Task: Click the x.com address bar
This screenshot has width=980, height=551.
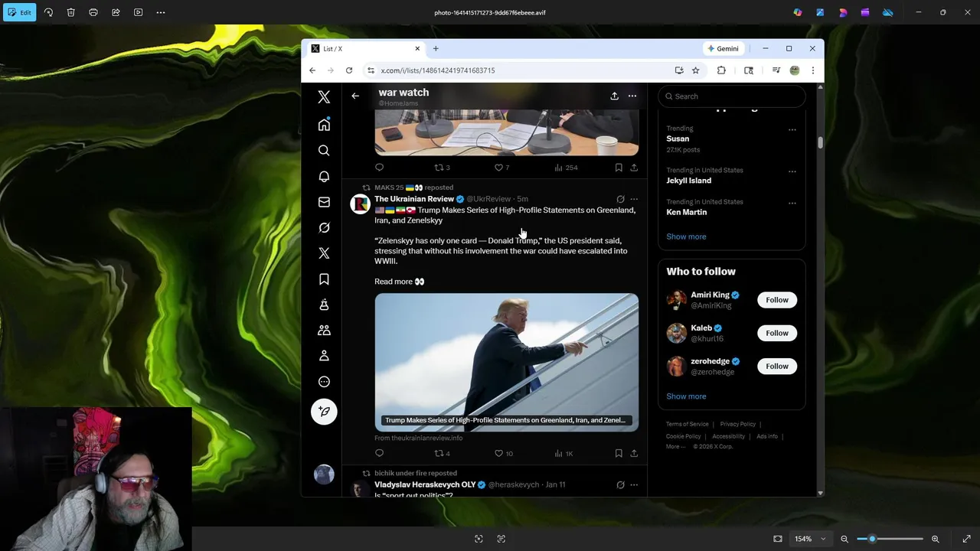Action: pos(521,70)
